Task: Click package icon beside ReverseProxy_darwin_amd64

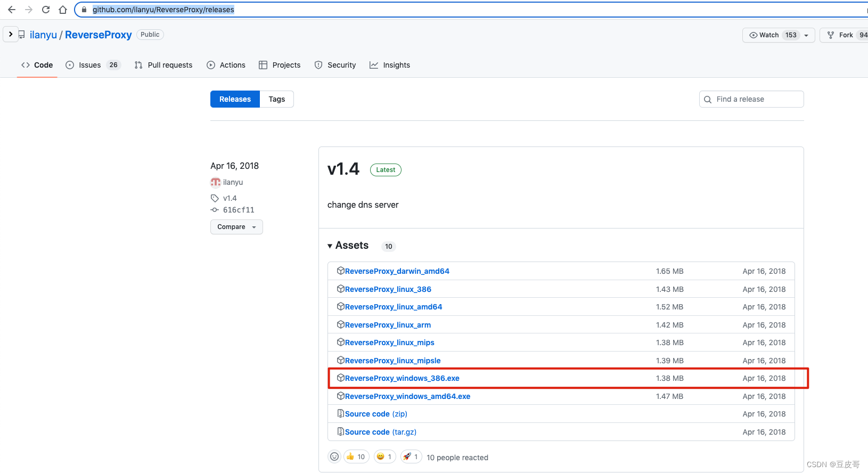Action: 341,271
